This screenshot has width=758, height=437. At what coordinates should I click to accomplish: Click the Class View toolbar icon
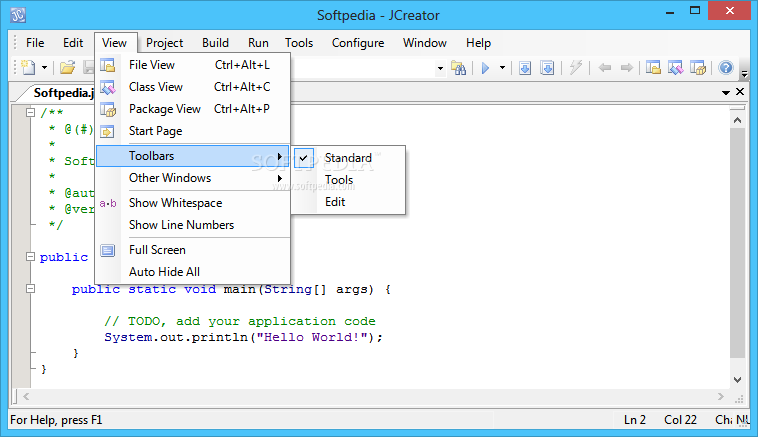click(675, 68)
